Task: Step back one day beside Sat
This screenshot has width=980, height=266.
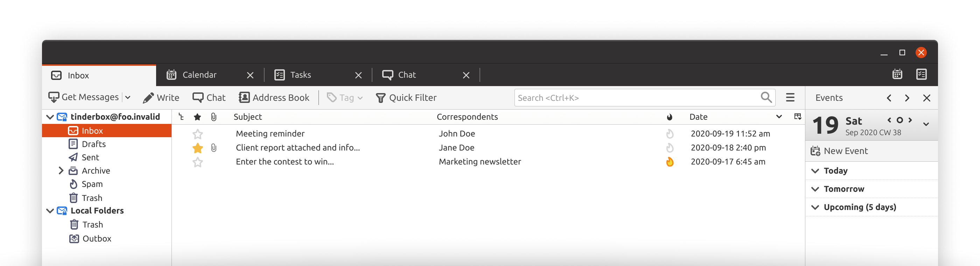Action: pos(889,120)
